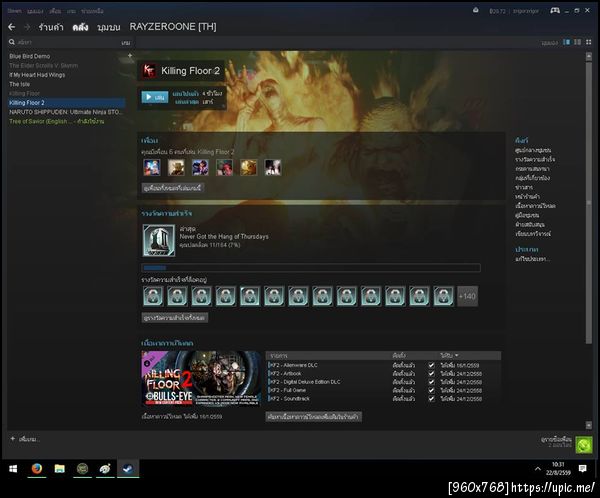Open the RAYZEROONE [TH] profile tab
This screenshot has width=600, height=498.
[x=173, y=27]
